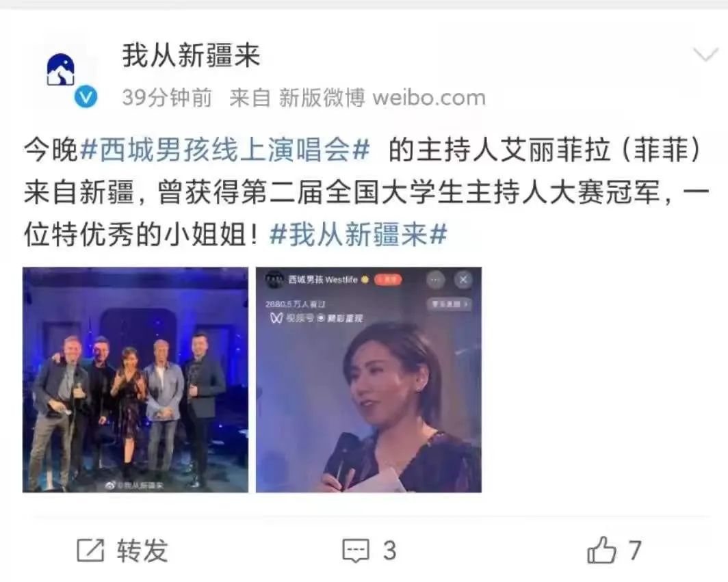Like the post with thumbs-up icon
This screenshot has height=582, width=728.
pos(601,549)
